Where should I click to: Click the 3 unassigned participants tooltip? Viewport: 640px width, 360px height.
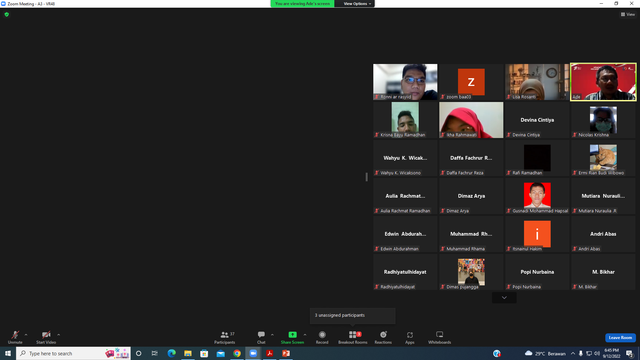[x=353, y=316]
